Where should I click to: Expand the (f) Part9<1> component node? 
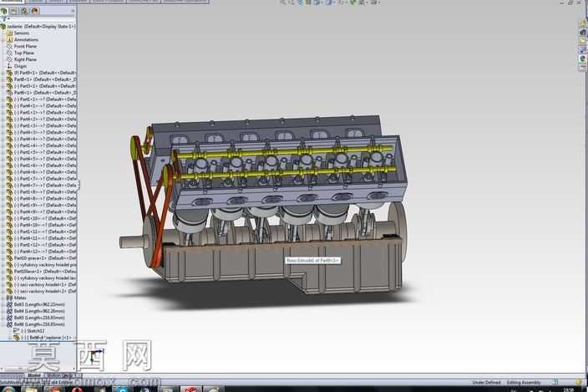(x=3, y=73)
